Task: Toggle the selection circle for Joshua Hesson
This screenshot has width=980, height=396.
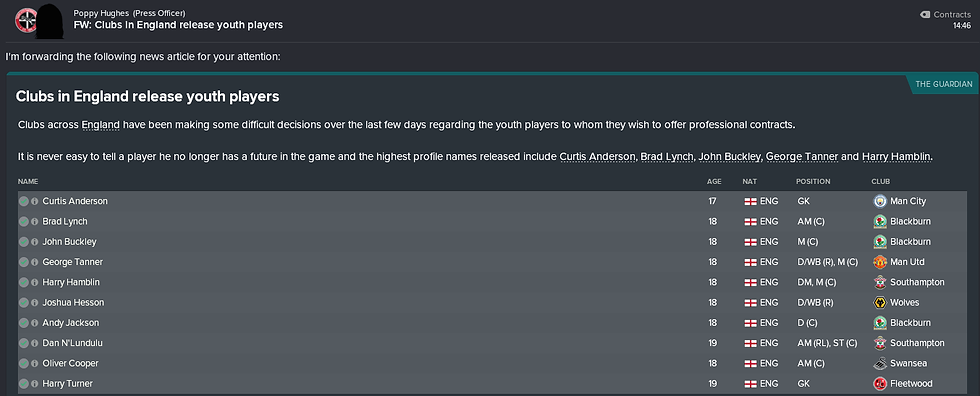Action: 24,302
